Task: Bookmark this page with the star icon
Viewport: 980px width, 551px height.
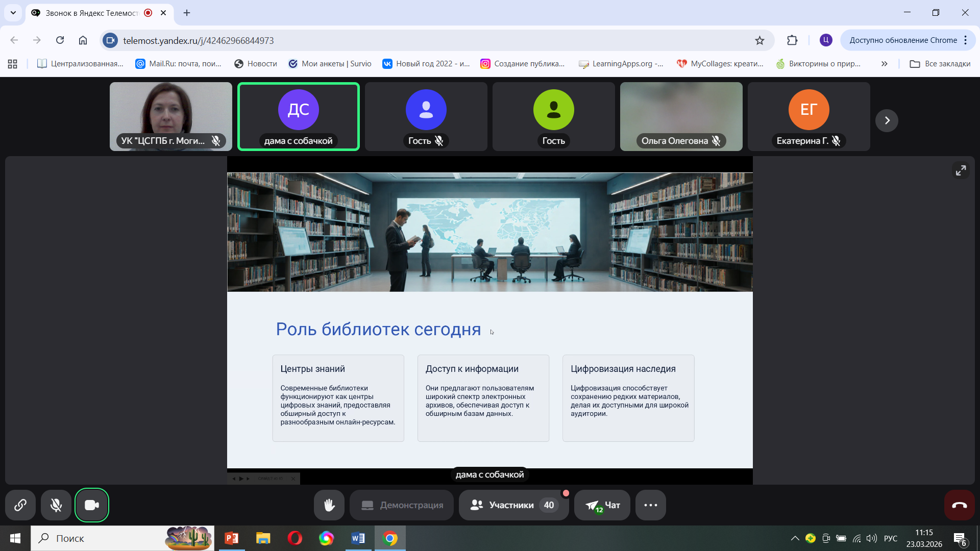Action: [x=759, y=40]
